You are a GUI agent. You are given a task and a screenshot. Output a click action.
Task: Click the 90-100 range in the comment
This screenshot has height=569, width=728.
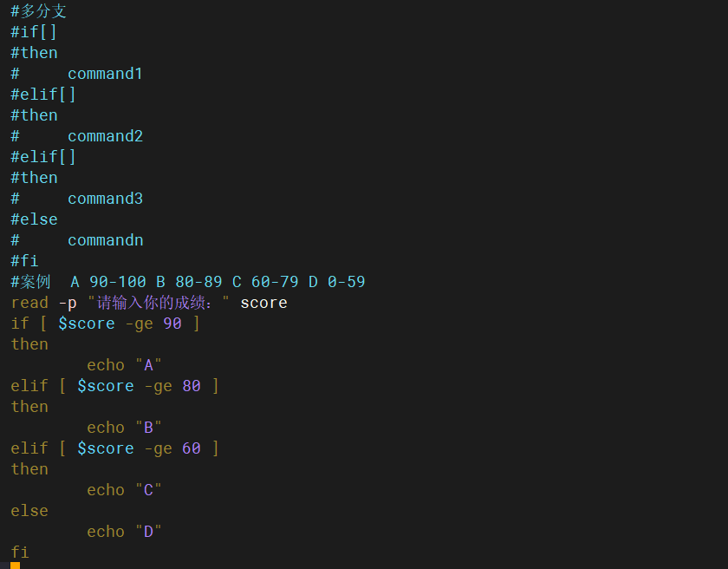(118, 282)
